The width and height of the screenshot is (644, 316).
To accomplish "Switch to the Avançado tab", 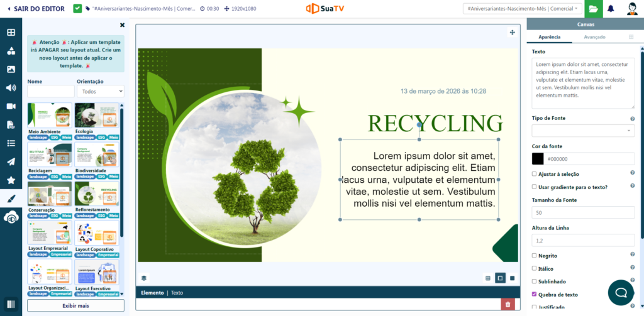I will pyautogui.click(x=594, y=37).
